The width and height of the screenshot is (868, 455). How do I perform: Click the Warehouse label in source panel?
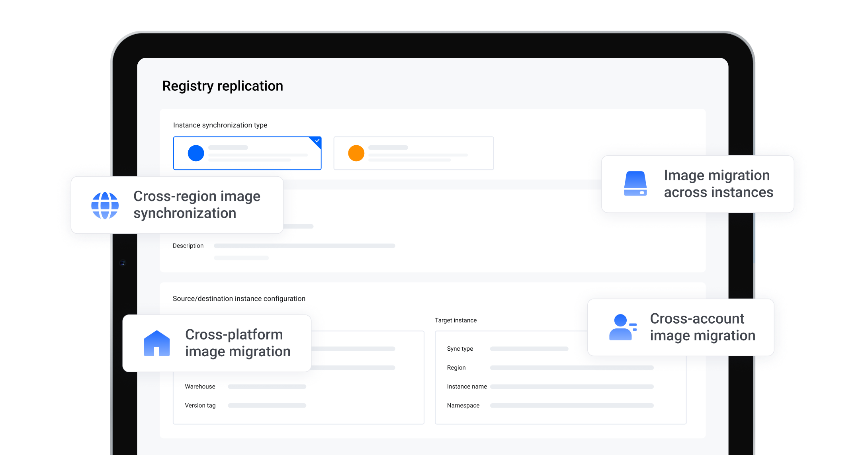[200, 387]
